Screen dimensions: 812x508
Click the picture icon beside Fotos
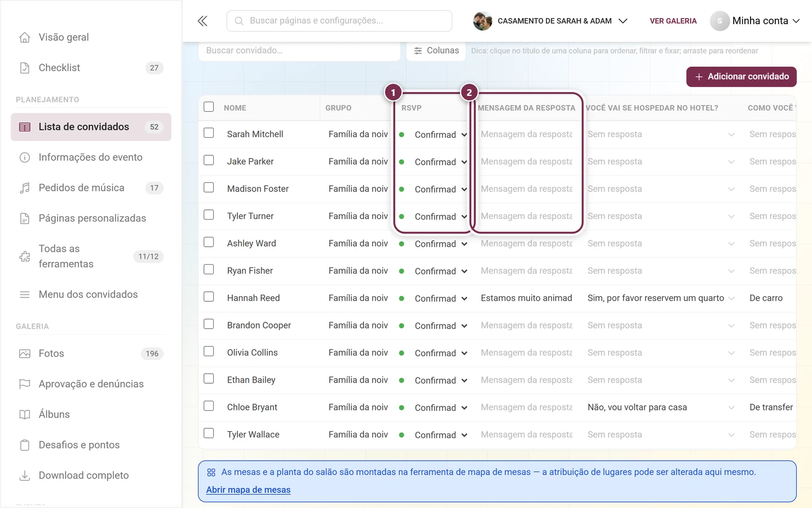click(x=25, y=354)
